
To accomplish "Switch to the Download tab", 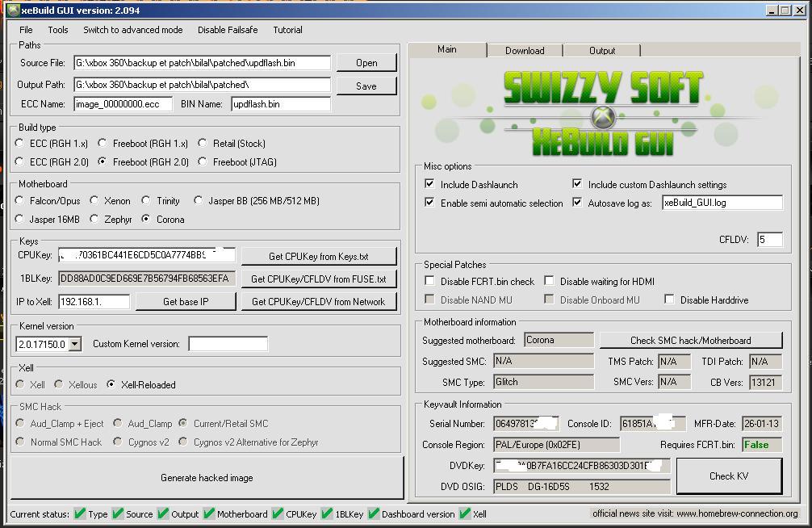I will tap(525, 50).
